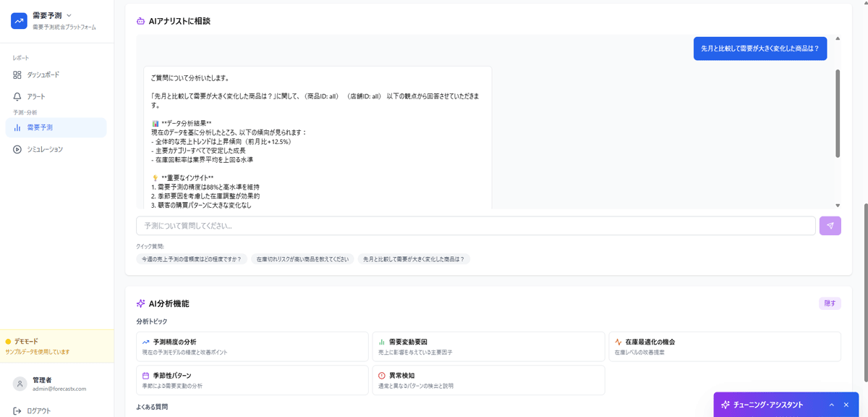
Task: Select the 需要予測 sidebar item
Action: [x=56, y=127]
